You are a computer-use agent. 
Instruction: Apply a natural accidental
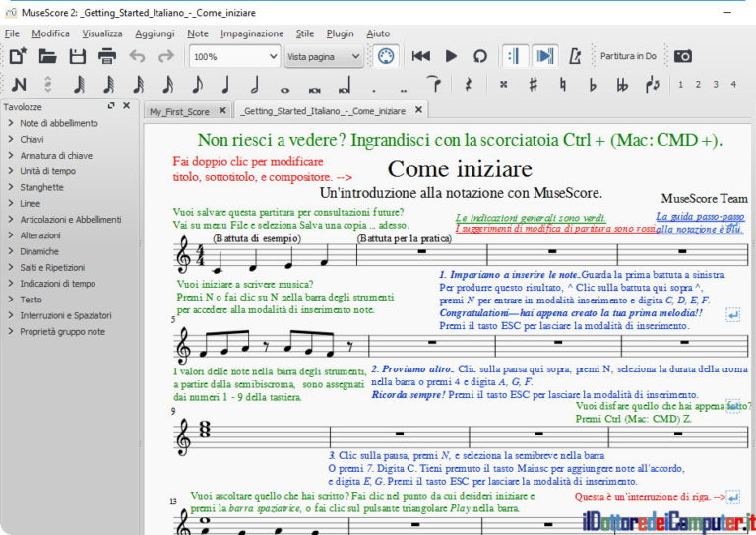pyautogui.click(x=562, y=85)
